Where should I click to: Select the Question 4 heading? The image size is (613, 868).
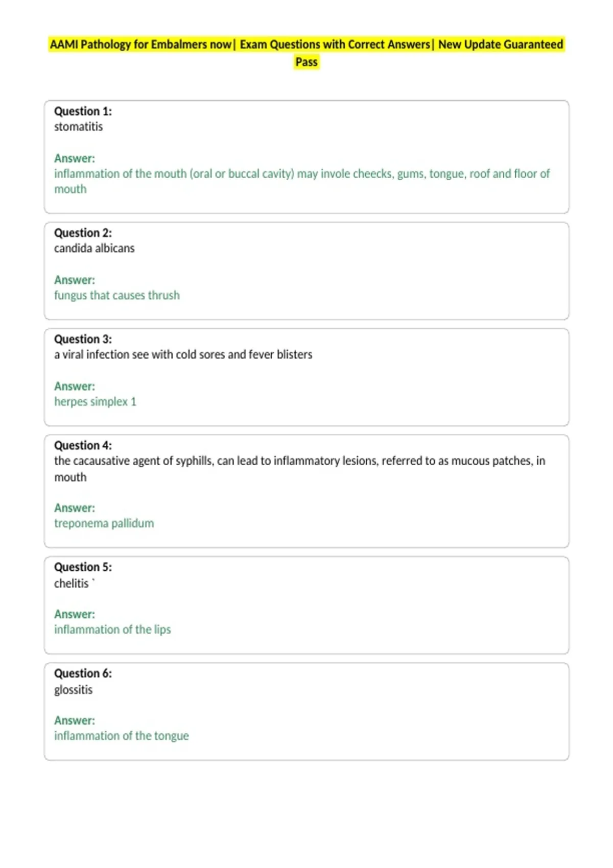[83, 445]
